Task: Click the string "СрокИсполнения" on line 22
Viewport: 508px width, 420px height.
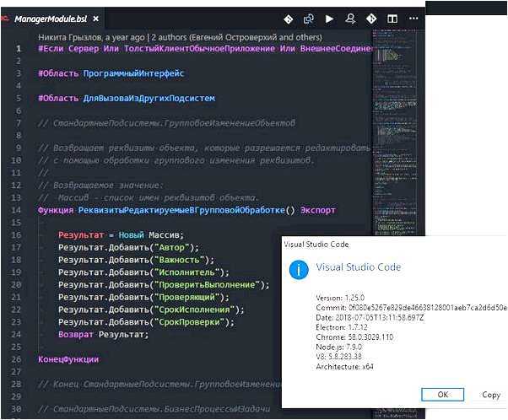Action: (194, 310)
